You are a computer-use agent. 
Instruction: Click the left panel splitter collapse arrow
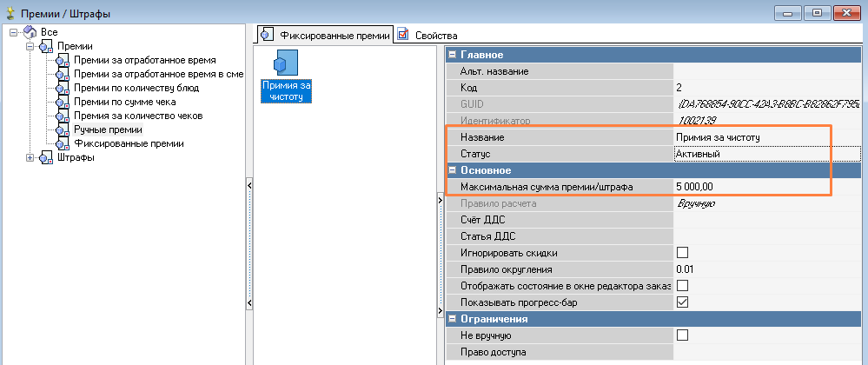pyautogui.click(x=249, y=186)
